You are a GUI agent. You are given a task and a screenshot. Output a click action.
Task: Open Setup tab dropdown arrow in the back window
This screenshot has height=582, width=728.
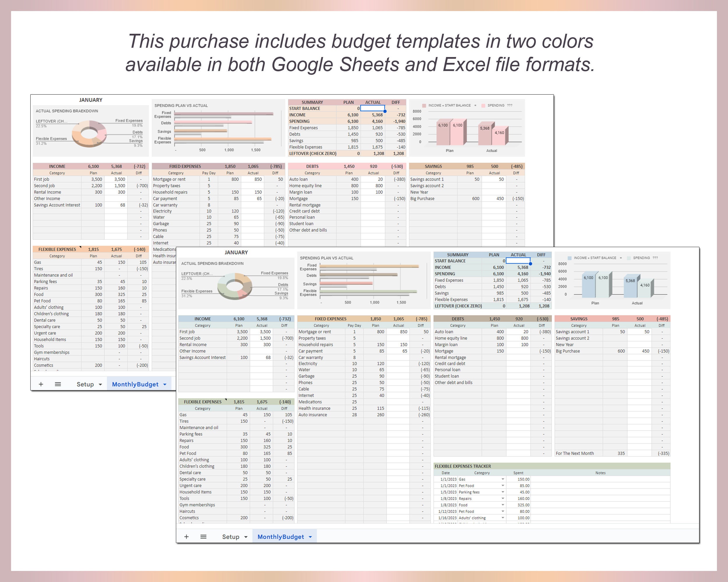(x=100, y=385)
